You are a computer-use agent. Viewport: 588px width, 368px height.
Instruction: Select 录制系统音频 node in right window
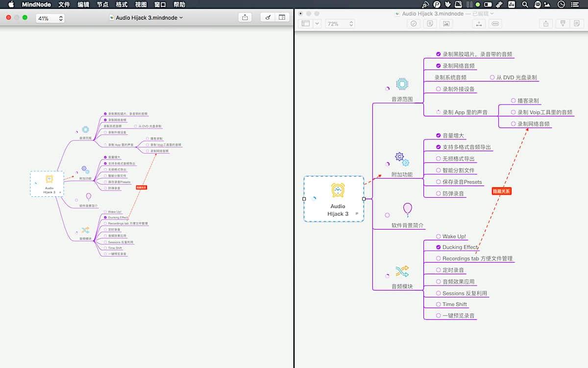point(450,78)
